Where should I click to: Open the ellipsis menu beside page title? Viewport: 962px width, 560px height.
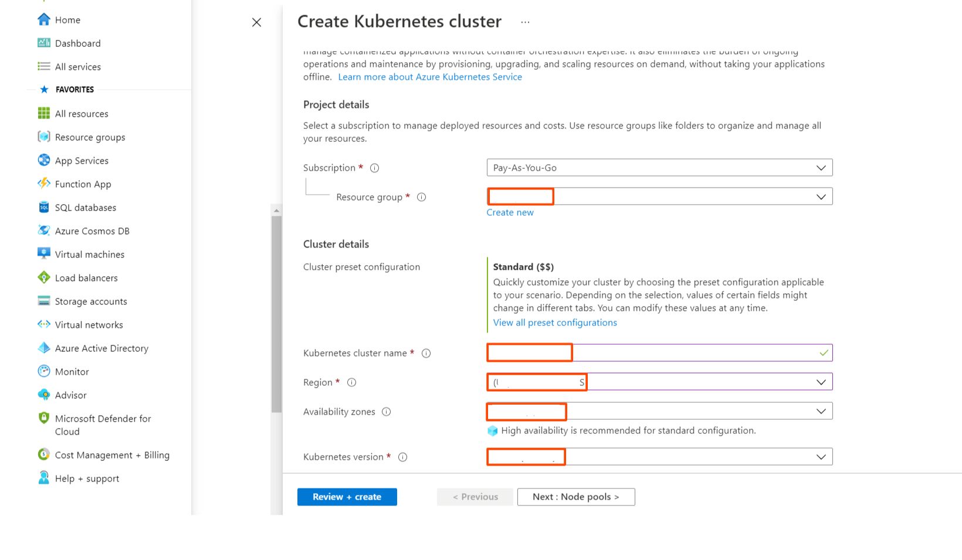[x=525, y=22]
